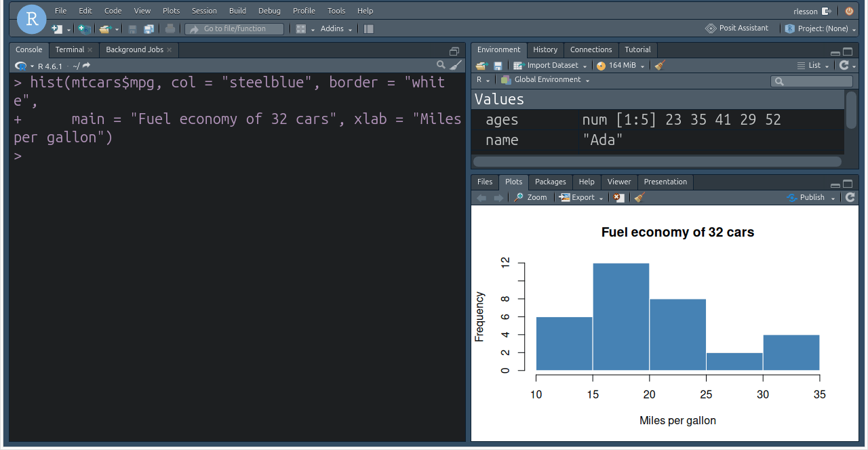Open the Global Environment dropdown

(x=545, y=80)
